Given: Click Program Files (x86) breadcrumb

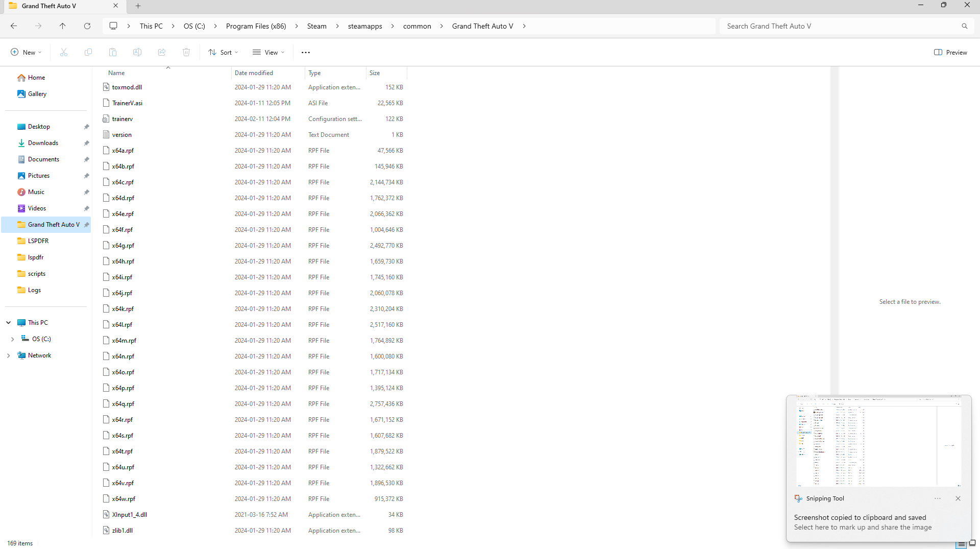Looking at the screenshot, I should pos(256,26).
